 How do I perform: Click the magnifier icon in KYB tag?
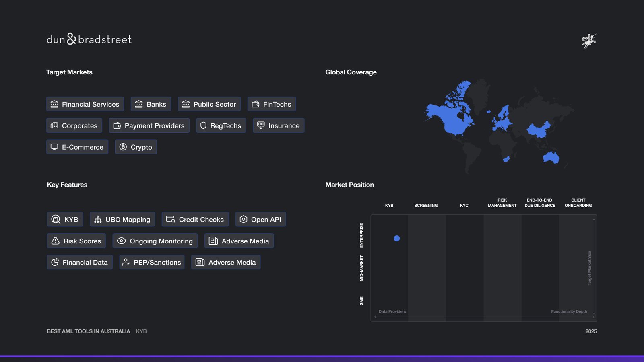[x=56, y=219]
